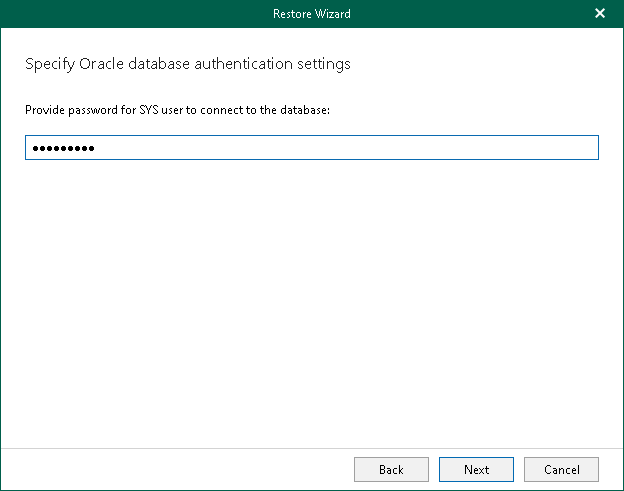Screen dimensions: 624x491
Task: Abort the restore with Cancel
Action: [561, 469]
